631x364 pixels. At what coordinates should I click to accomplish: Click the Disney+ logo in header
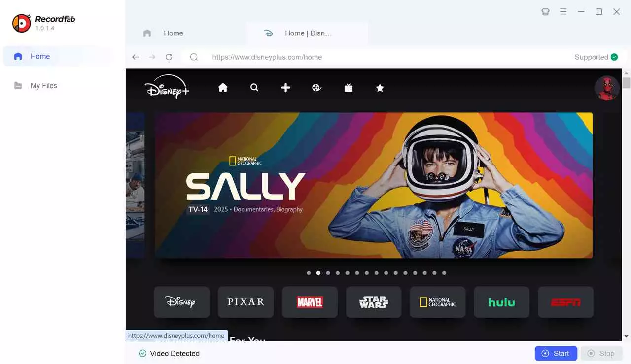pos(167,87)
